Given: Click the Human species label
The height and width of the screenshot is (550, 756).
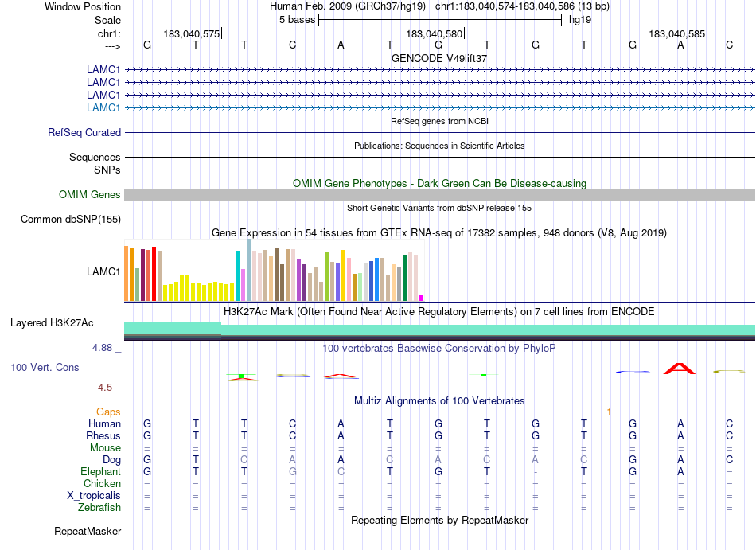Looking at the screenshot, I should (x=104, y=423).
